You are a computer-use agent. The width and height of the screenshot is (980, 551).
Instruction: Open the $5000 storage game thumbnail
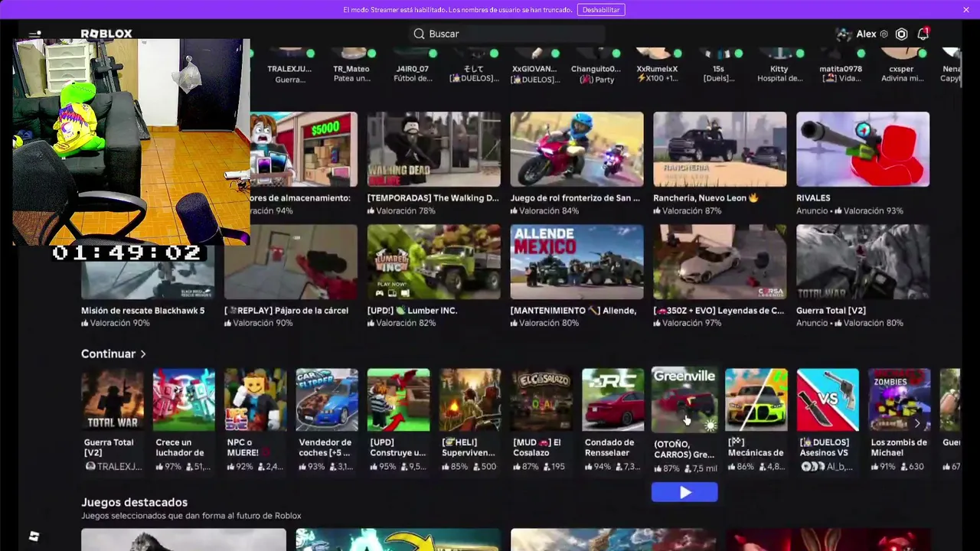click(304, 149)
